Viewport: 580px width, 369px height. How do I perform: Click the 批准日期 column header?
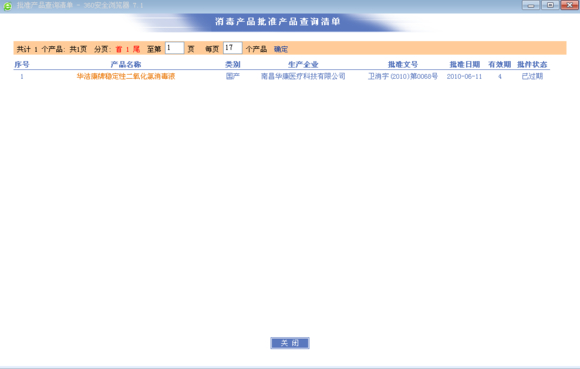point(465,64)
